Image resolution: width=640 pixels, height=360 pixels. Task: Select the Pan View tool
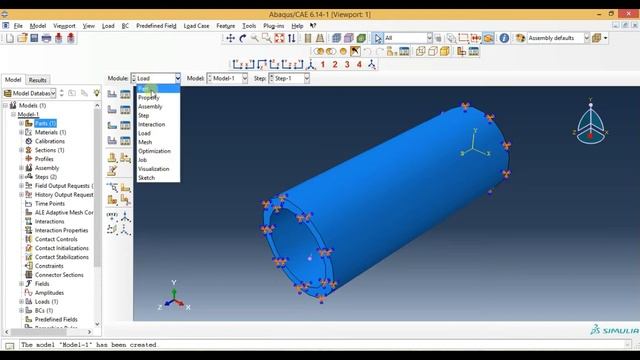tap(230, 38)
